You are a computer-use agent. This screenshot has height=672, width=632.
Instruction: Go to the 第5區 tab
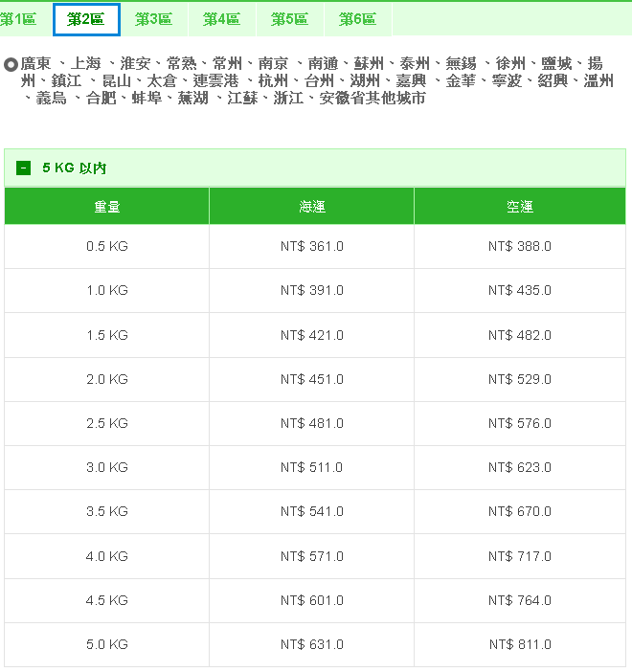289,19
